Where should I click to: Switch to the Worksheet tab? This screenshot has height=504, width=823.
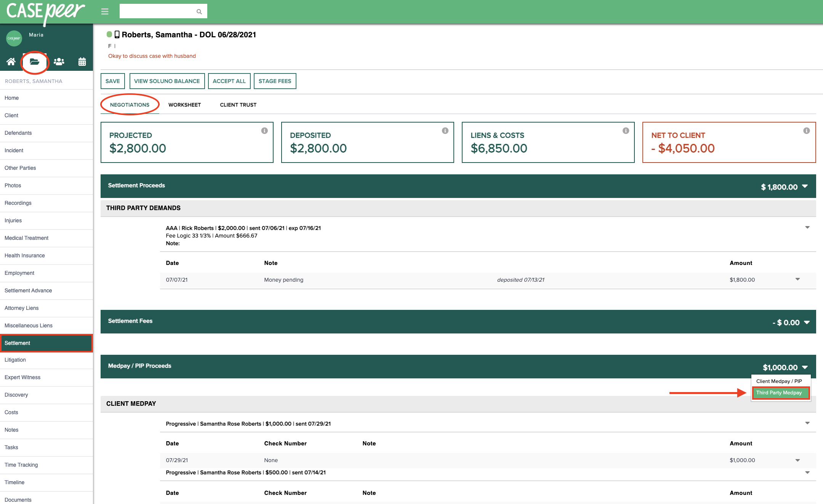(x=184, y=105)
